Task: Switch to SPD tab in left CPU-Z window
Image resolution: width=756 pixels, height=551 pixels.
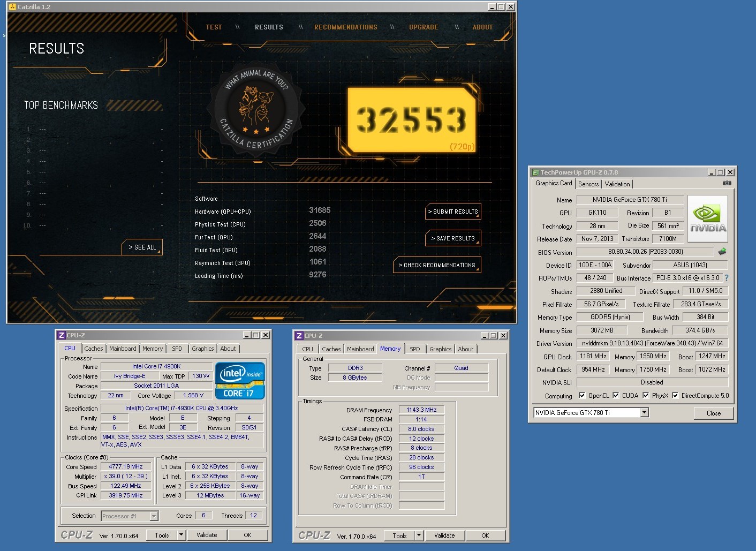Action: pos(177,349)
